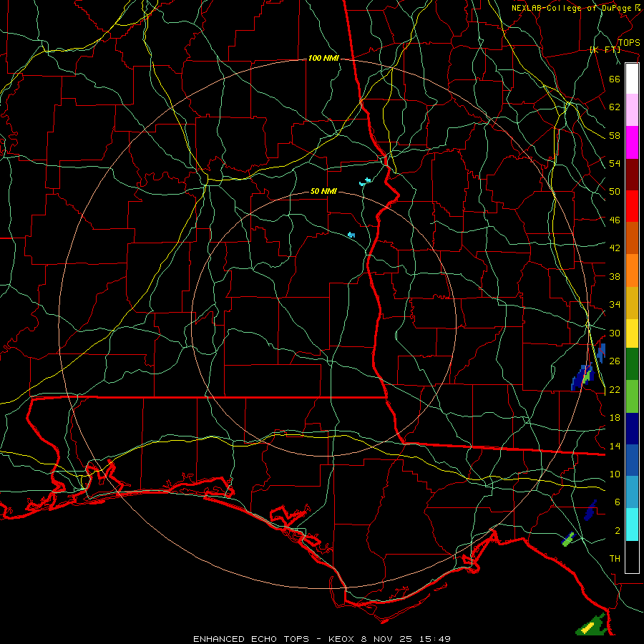Choose the yellow band in the color scale

click(632, 333)
